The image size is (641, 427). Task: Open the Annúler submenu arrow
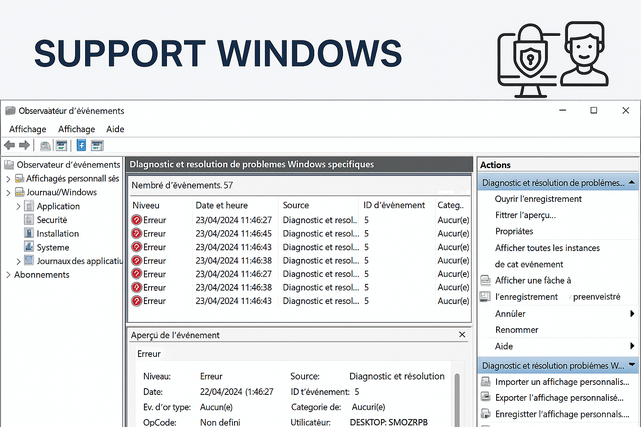(x=632, y=314)
